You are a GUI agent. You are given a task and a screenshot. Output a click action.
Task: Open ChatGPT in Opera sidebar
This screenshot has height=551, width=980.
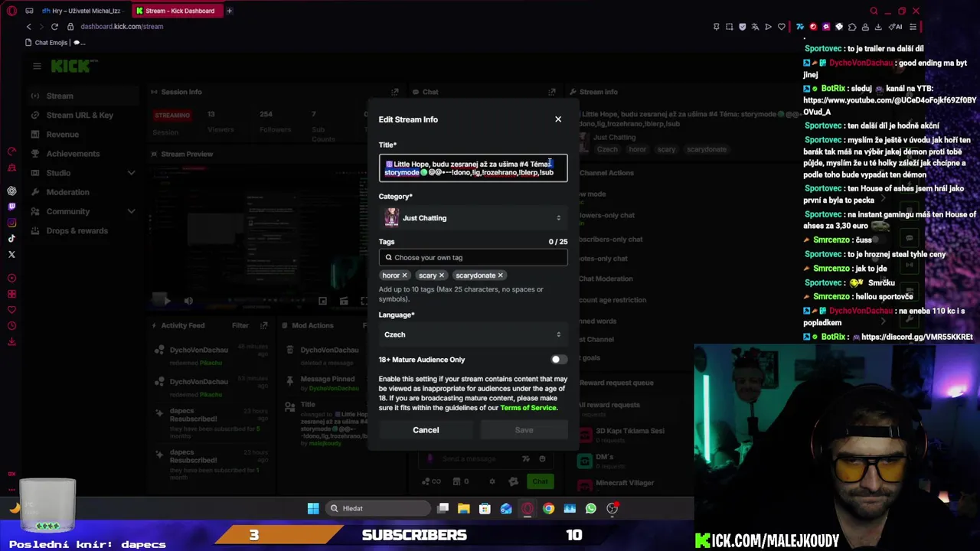click(x=11, y=191)
